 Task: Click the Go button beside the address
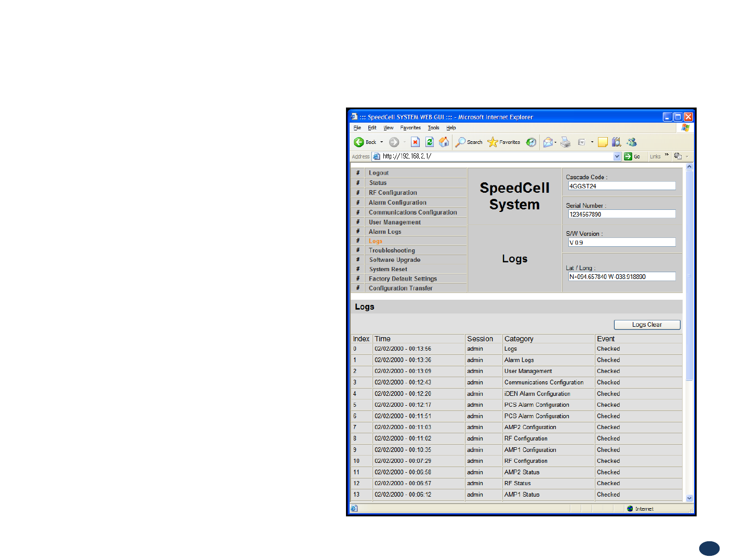click(632, 156)
